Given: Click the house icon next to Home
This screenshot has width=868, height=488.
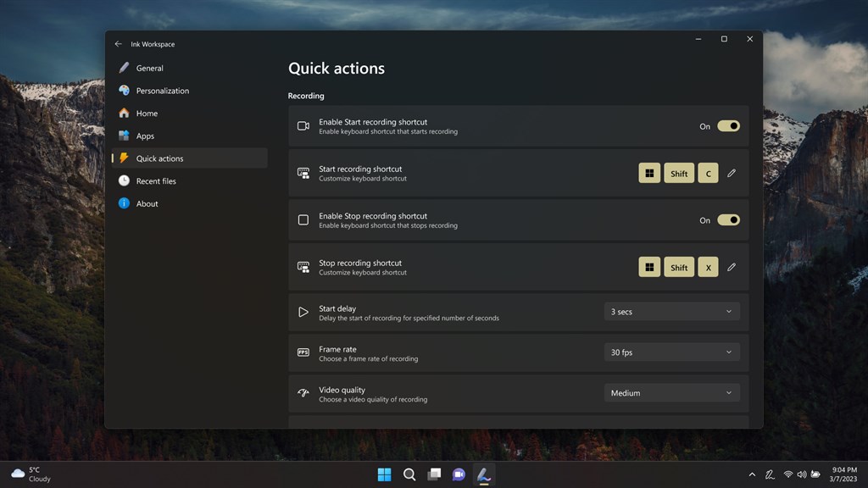Looking at the screenshot, I should tap(124, 113).
